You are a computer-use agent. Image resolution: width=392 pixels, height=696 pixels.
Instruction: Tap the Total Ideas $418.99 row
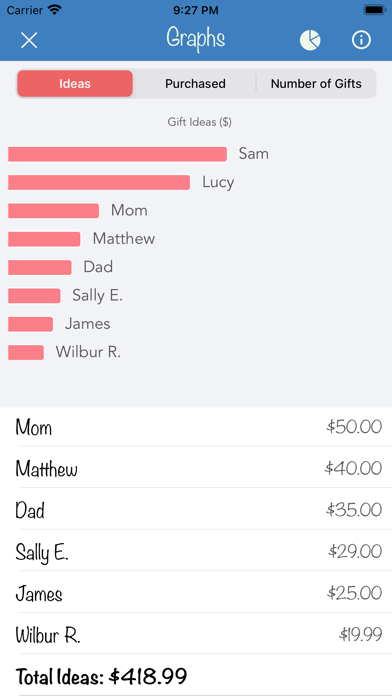click(196, 676)
